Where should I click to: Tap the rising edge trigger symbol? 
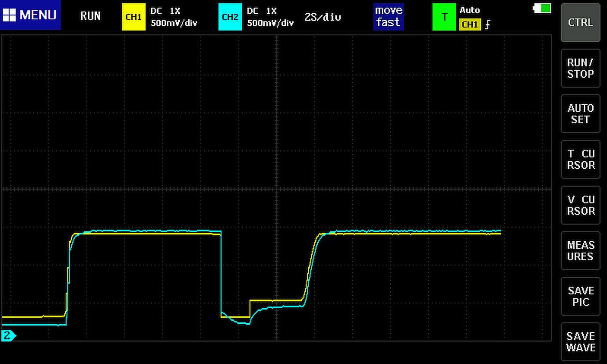pyautogui.click(x=487, y=25)
